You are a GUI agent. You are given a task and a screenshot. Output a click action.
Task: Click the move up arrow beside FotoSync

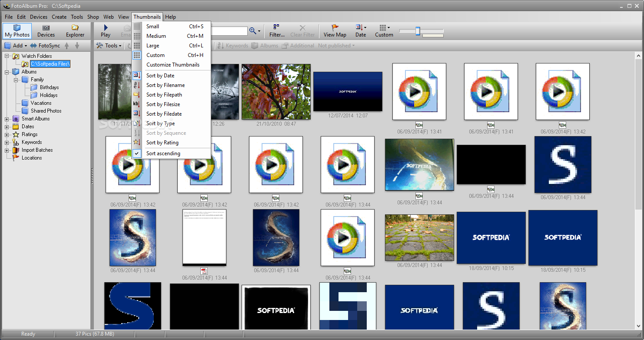[x=67, y=46]
